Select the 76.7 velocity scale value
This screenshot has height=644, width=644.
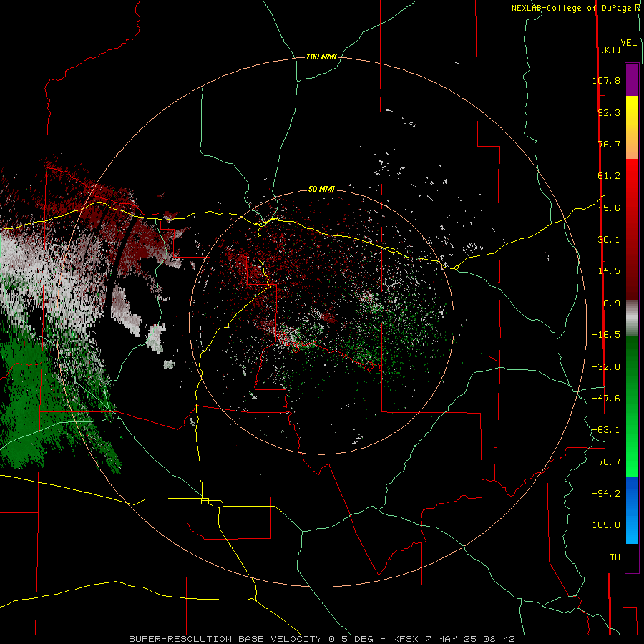click(609, 144)
